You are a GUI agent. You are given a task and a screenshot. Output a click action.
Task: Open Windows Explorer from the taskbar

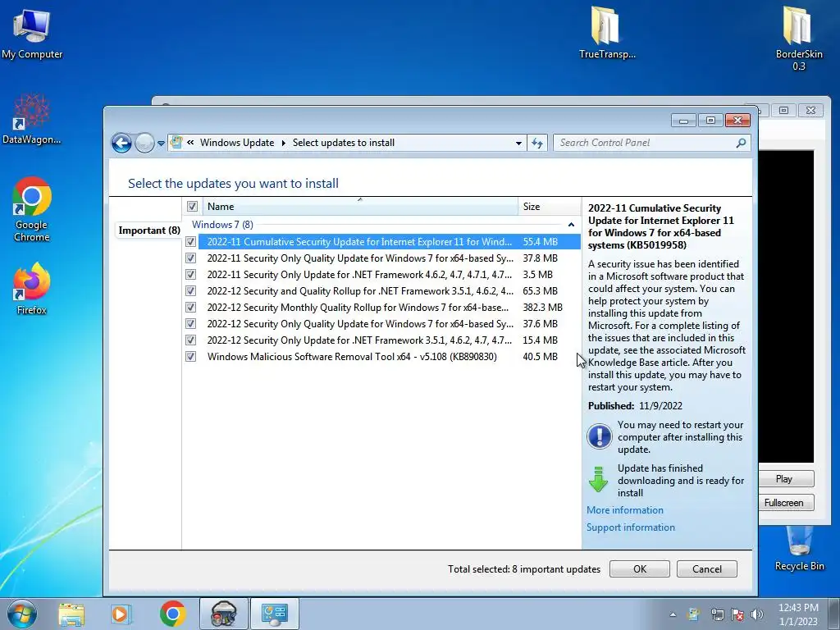click(x=71, y=614)
